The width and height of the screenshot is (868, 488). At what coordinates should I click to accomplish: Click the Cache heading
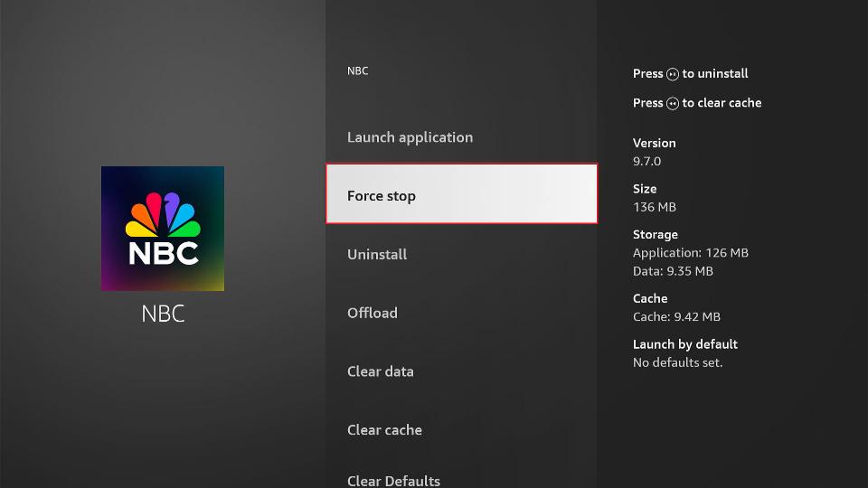pyautogui.click(x=650, y=298)
